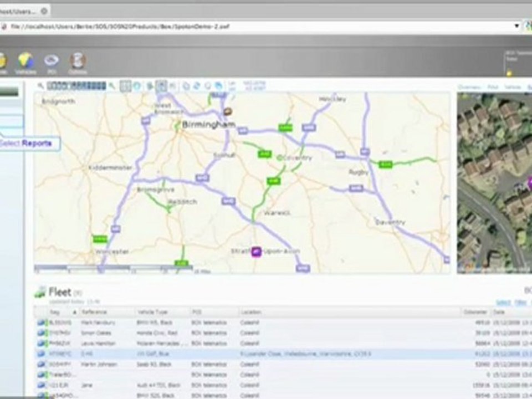The width and height of the screenshot is (532, 399).
Task: Click vehicle icon in Mark Hanbury row
Action: pyautogui.click(x=42, y=323)
